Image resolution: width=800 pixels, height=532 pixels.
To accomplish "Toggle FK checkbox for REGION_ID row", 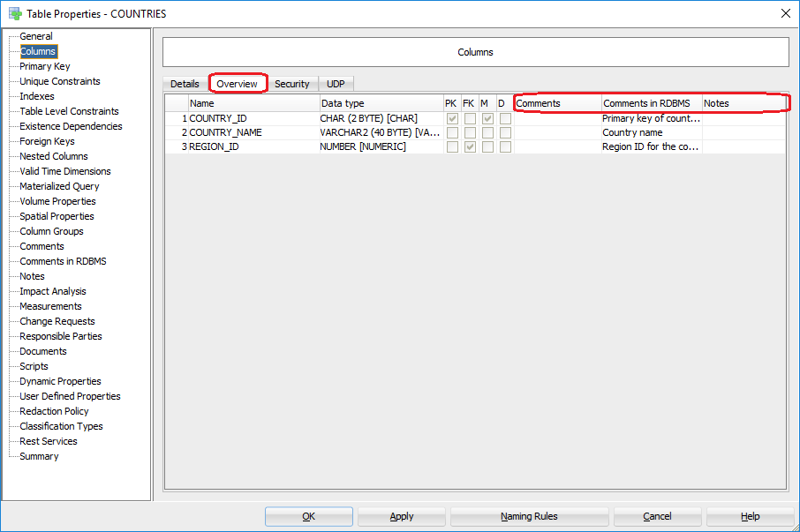I will point(470,146).
